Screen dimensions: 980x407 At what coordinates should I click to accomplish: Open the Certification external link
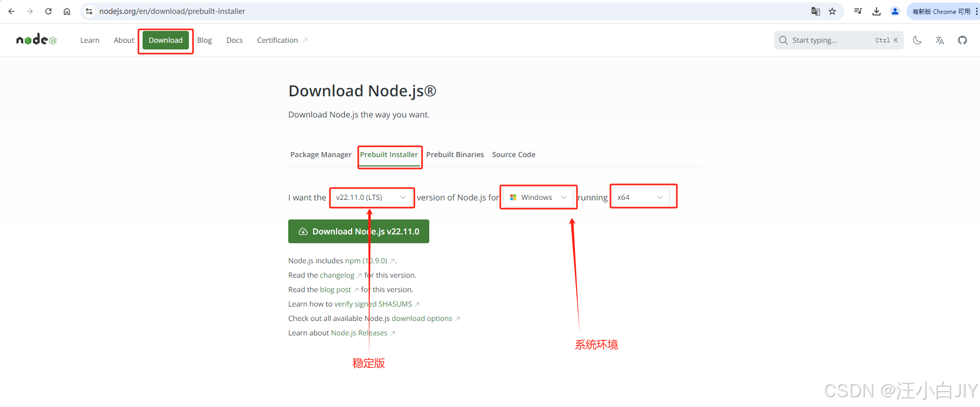coord(282,40)
